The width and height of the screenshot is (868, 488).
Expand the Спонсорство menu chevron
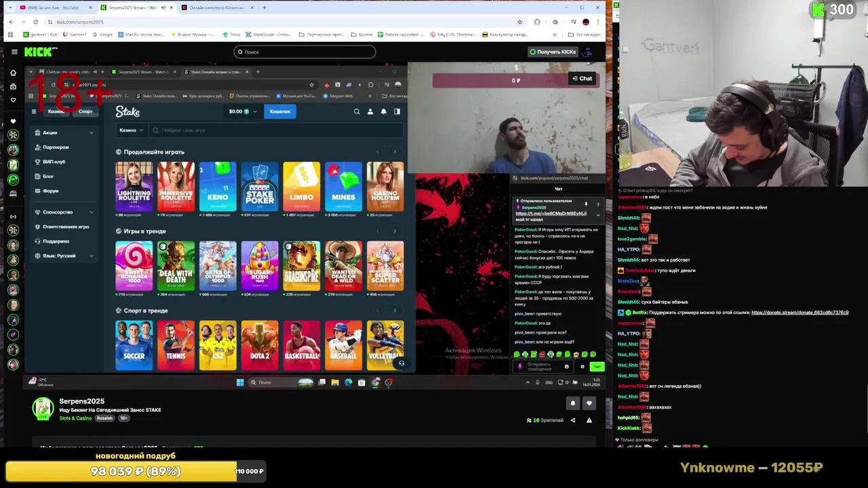click(92, 212)
